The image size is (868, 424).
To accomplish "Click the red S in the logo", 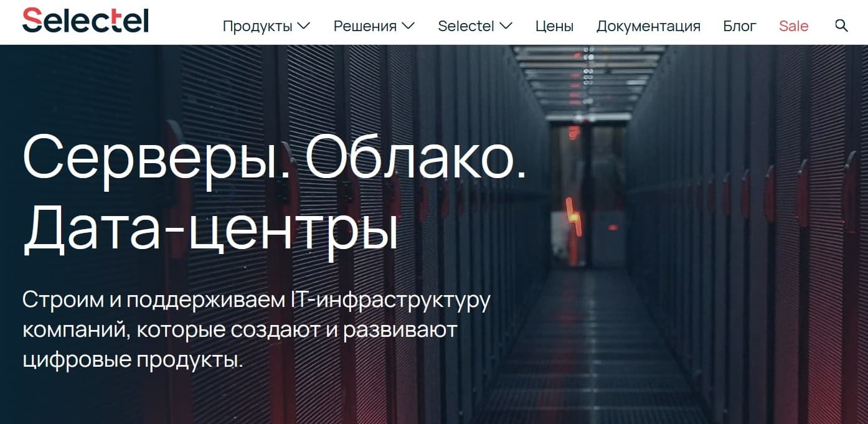I will click(x=32, y=21).
